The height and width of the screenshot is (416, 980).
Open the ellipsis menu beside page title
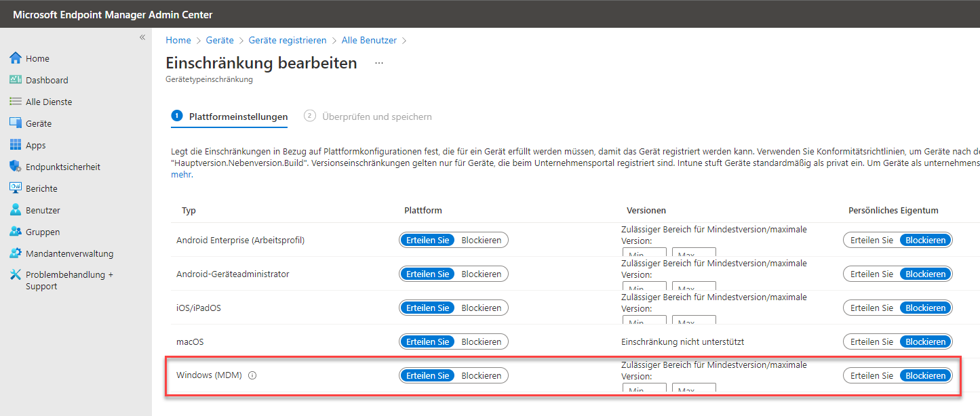[x=378, y=63]
